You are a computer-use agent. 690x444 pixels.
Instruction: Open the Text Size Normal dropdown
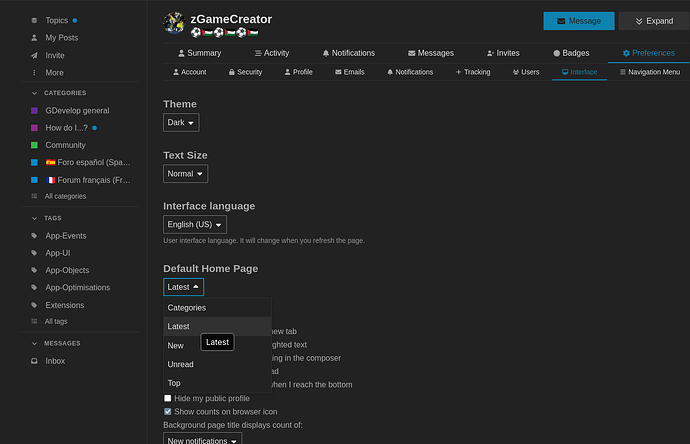(185, 173)
